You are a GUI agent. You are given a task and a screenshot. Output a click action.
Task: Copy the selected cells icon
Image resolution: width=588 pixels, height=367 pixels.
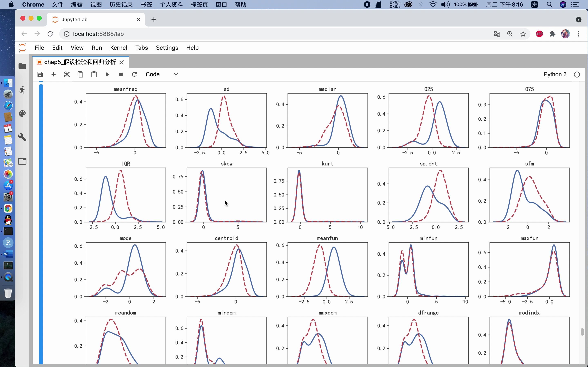pyautogui.click(x=80, y=74)
